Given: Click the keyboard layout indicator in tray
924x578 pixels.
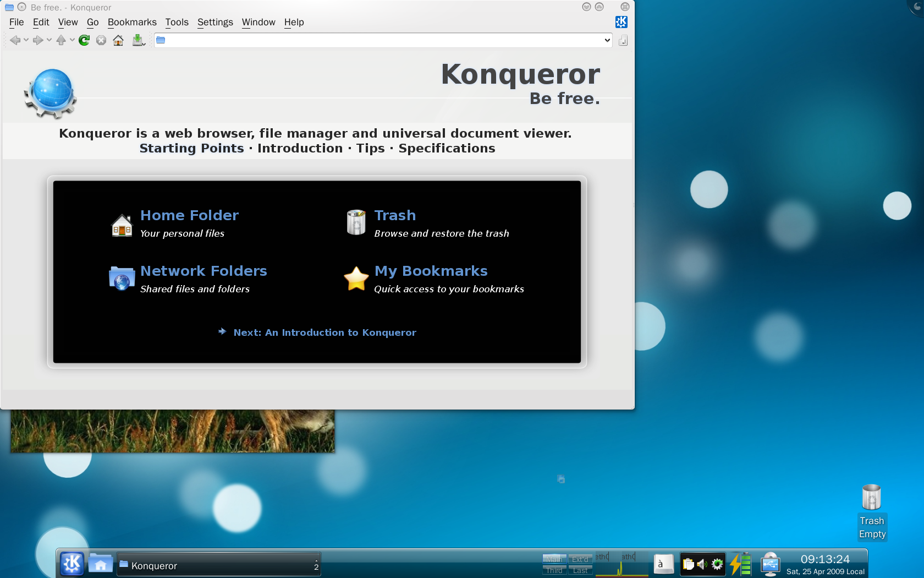Looking at the screenshot, I should (664, 564).
